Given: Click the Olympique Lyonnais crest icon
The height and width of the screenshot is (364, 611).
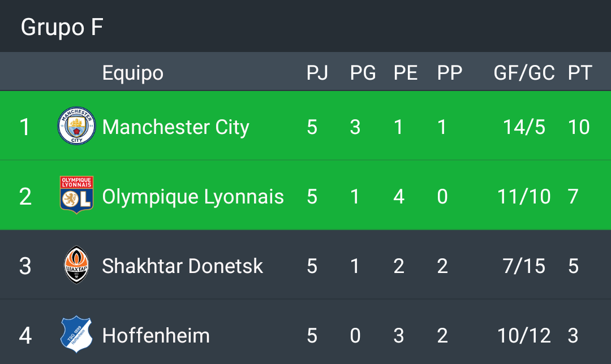Looking at the screenshot, I should (x=76, y=196).
